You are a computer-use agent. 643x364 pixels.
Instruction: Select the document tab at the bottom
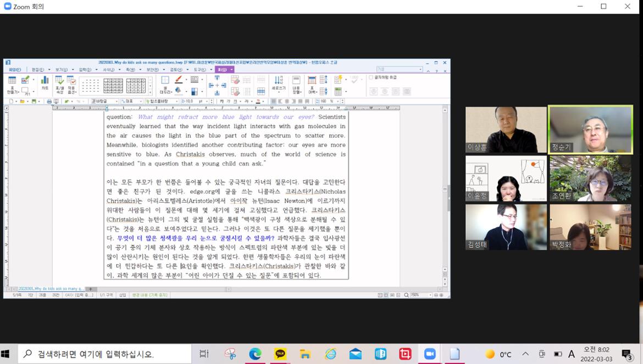pos(51,289)
